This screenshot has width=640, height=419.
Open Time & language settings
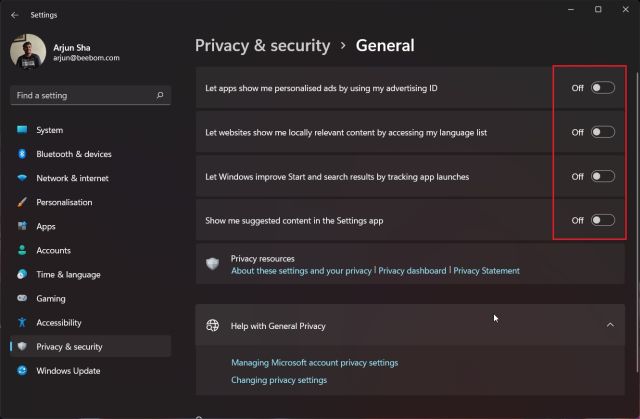point(90,274)
